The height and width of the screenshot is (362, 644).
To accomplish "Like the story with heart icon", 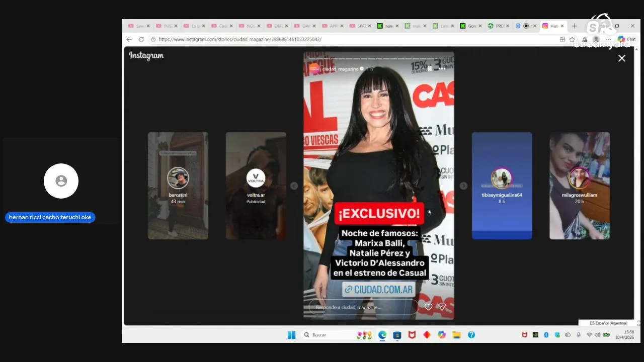I will 428,307.
